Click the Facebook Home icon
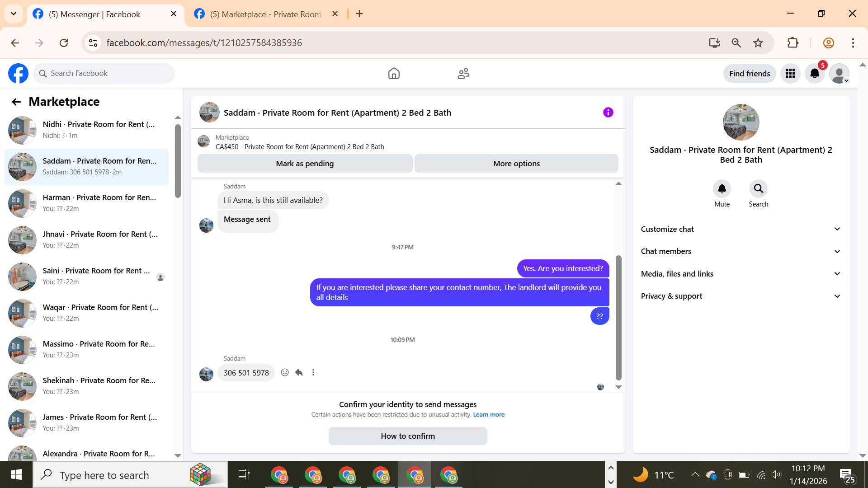This screenshot has height=488, width=868. point(394,73)
